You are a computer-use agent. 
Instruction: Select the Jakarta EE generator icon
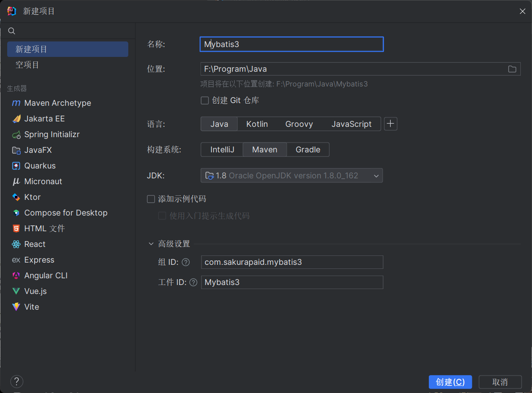[x=16, y=119]
